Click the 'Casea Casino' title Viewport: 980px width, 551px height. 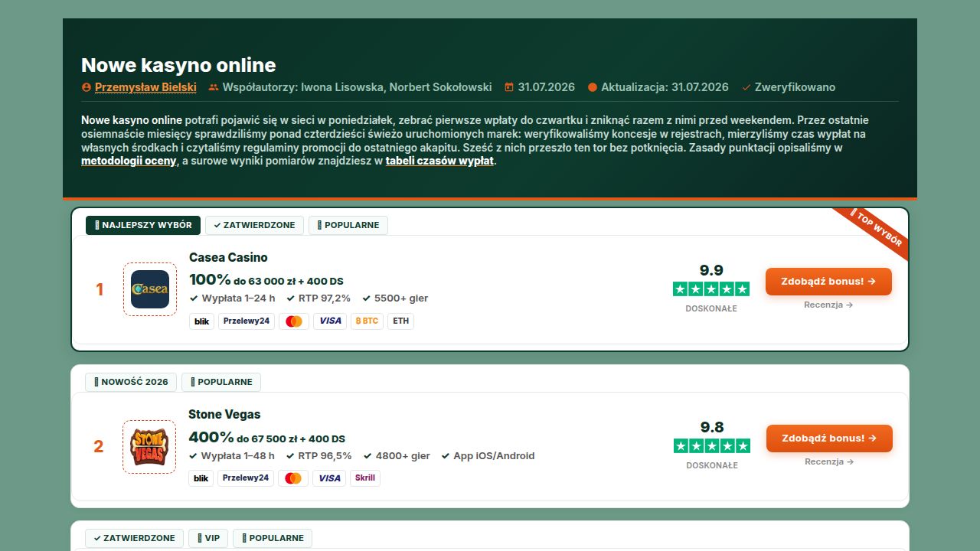pyautogui.click(x=228, y=257)
